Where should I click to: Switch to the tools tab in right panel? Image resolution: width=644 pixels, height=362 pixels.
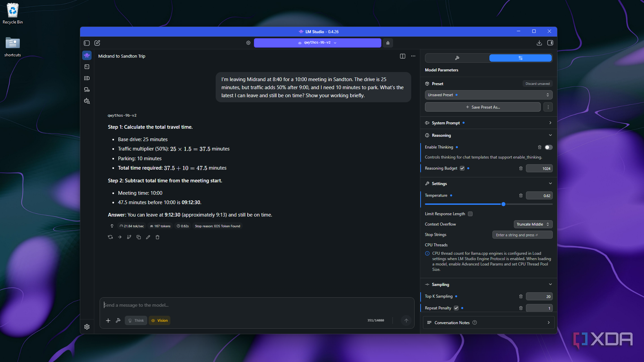457,58
